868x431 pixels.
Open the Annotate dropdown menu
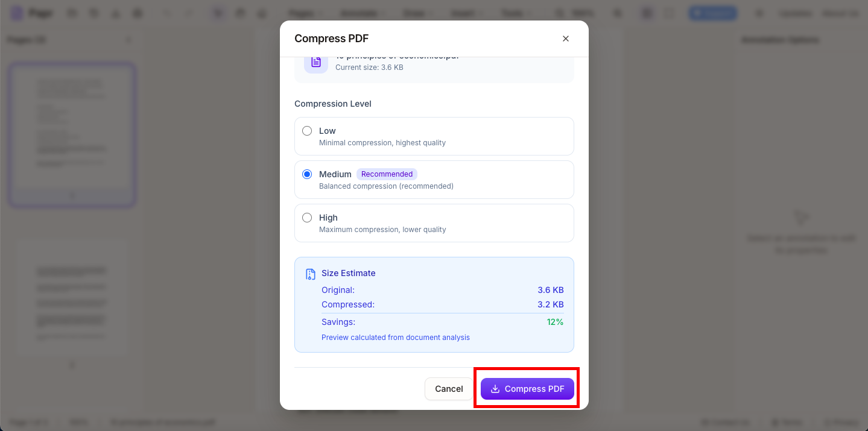coord(362,13)
